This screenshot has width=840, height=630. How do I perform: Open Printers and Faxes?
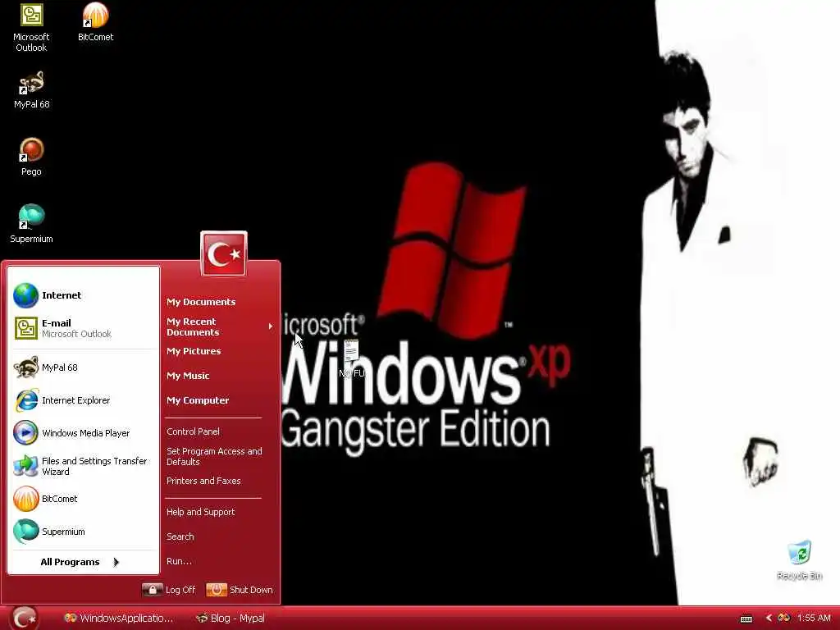click(x=203, y=481)
